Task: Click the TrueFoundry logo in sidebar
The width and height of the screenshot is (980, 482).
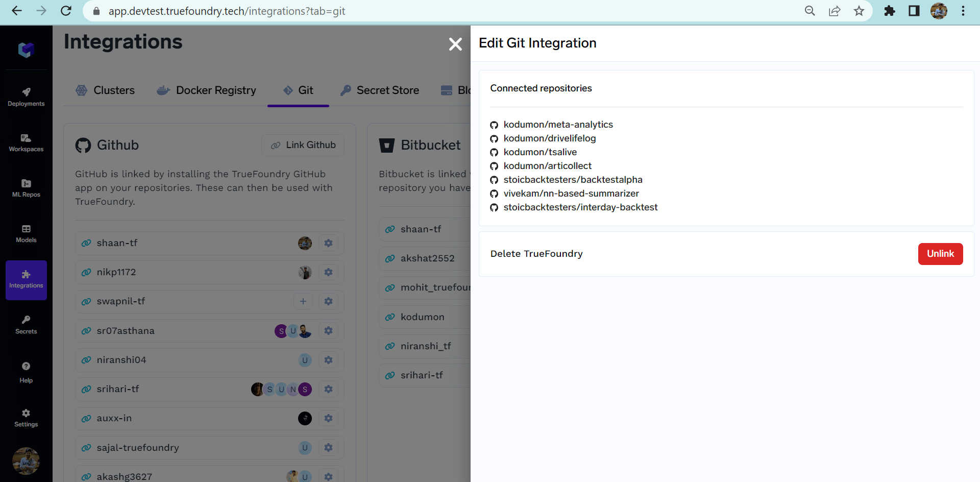Action: tap(26, 50)
